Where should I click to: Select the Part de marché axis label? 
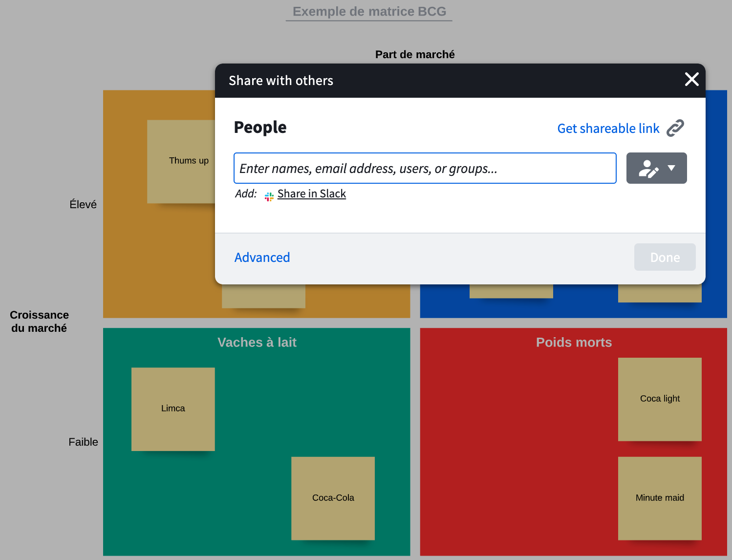pos(414,54)
